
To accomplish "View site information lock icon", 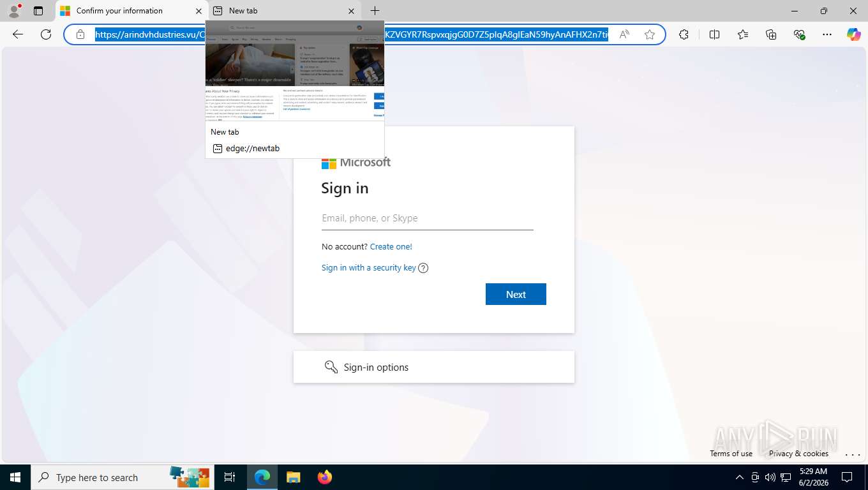I will coord(80,34).
